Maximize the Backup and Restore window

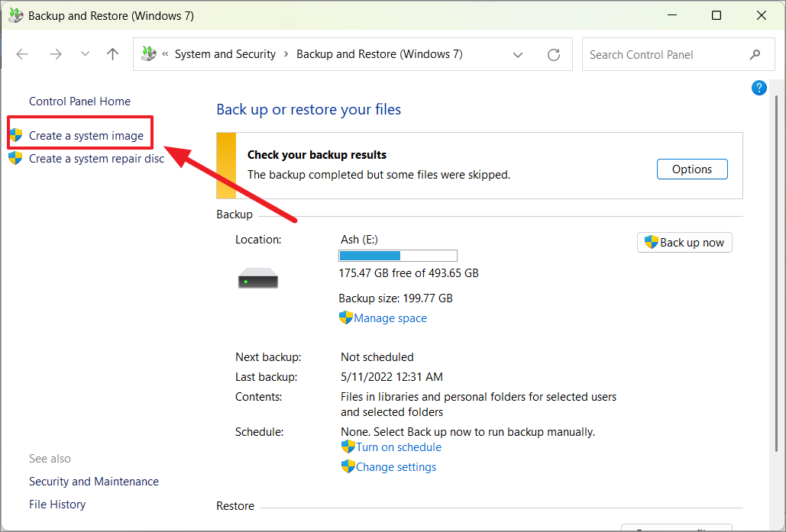(716, 15)
